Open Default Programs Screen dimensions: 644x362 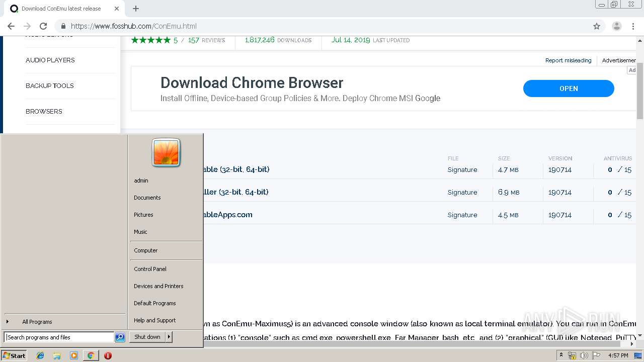click(166, 303)
